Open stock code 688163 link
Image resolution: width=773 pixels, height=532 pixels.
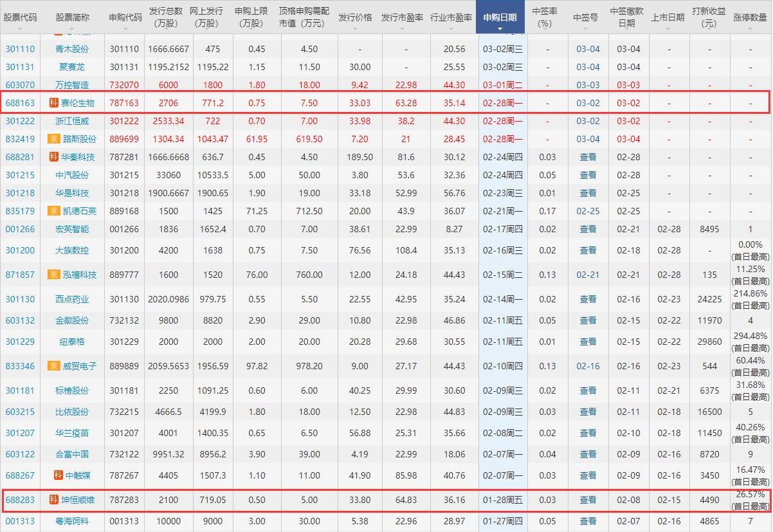click(21, 103)
